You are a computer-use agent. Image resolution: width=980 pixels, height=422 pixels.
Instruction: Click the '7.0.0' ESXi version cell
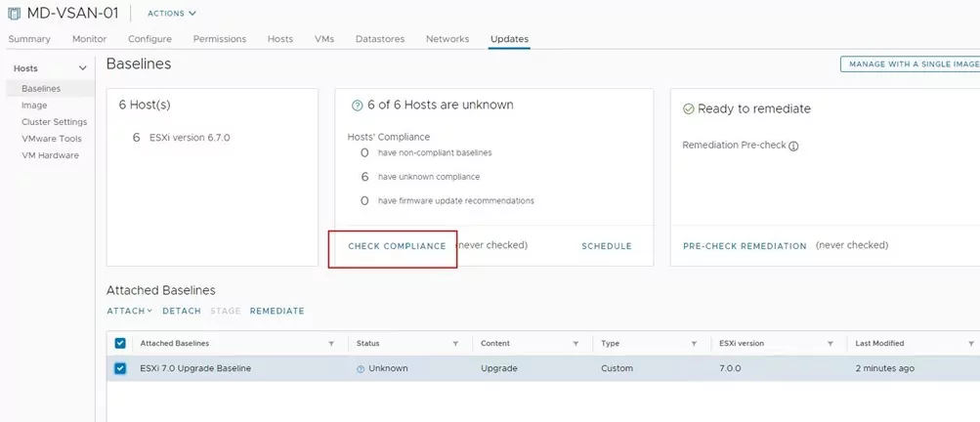[730, 369]
